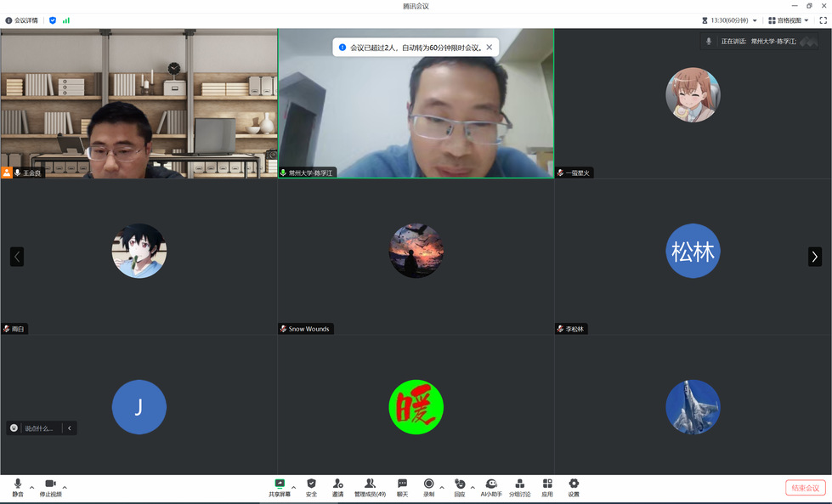Open the chat (聊天) panel
The width and height of the screenshot is (832, 504).
[402, 486]
